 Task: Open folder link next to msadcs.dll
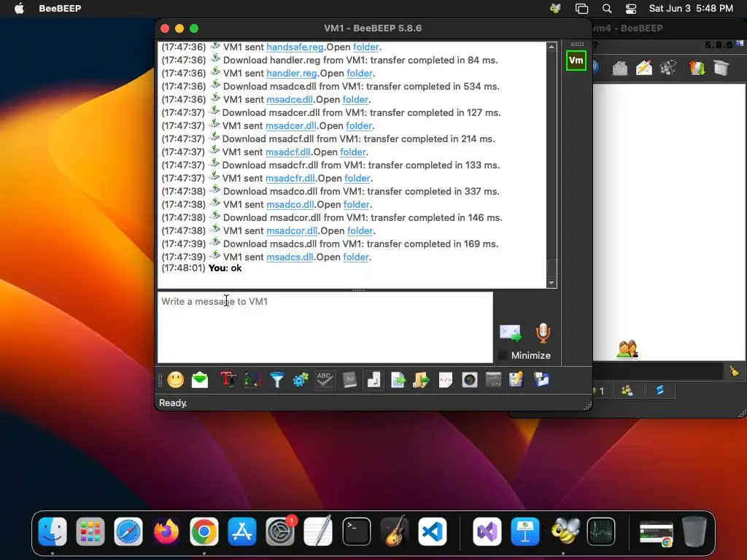pos(356,257)
